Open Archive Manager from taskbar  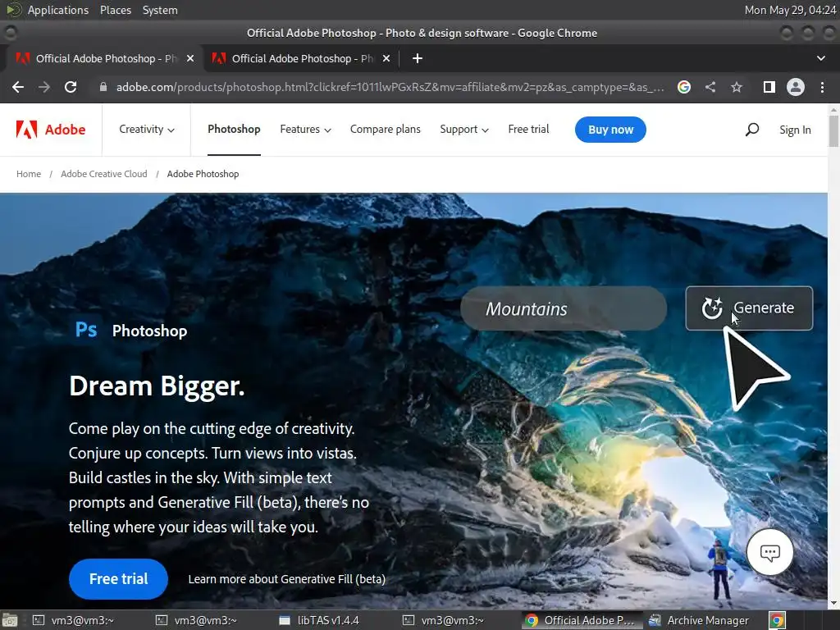click(699, 620)
